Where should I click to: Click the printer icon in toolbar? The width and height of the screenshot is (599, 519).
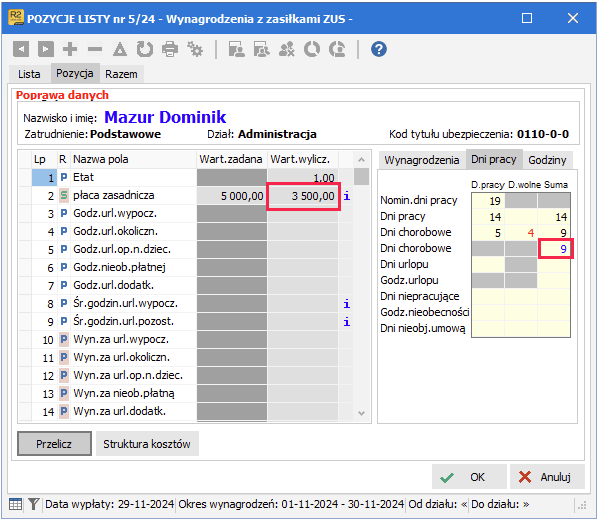tap(170, 49)
